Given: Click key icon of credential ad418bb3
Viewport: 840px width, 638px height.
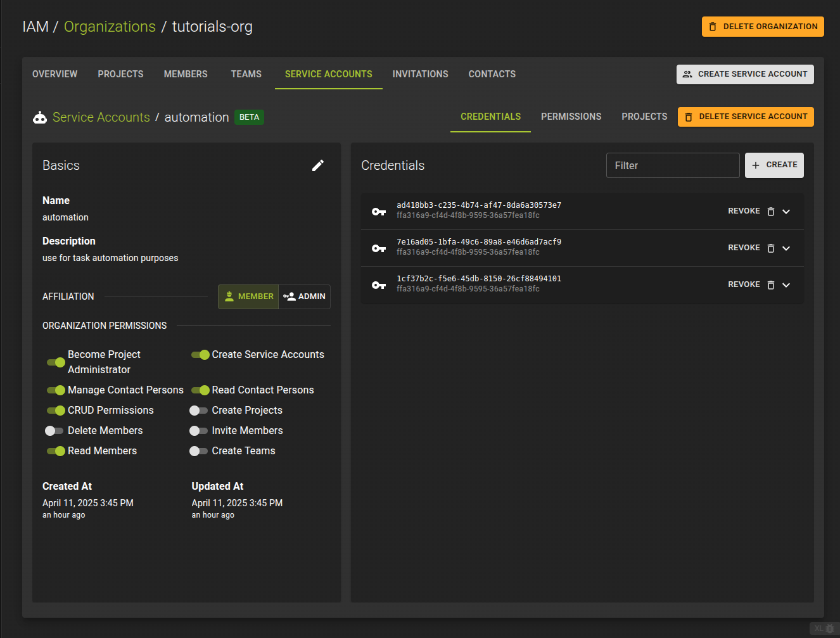Looking at the screenshot, I should 379,212.
